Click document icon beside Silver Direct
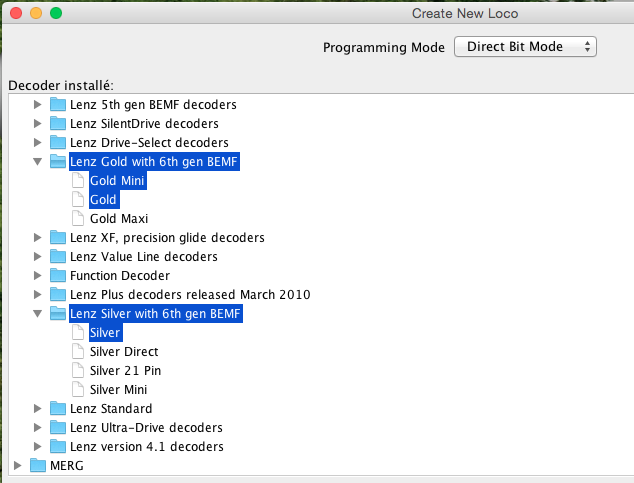Screen dimensions: 634x483 pyautogui.click(x=78, y=351)
